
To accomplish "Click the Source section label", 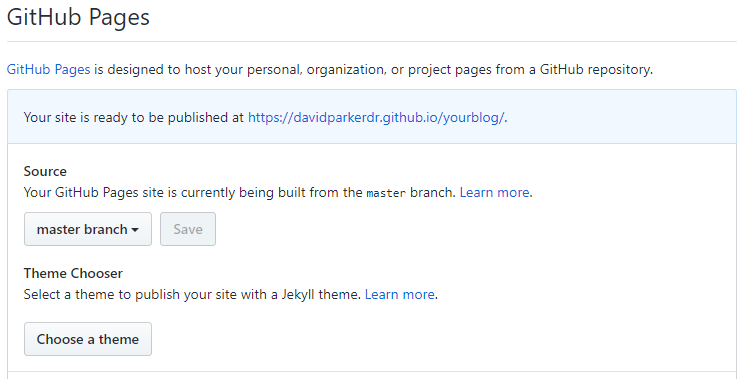I will (x=45, y=171).
